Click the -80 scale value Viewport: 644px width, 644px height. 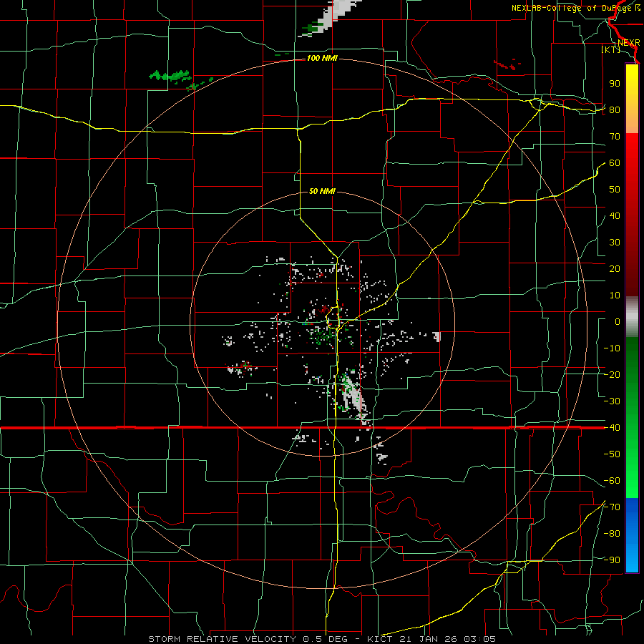point(612,534)
